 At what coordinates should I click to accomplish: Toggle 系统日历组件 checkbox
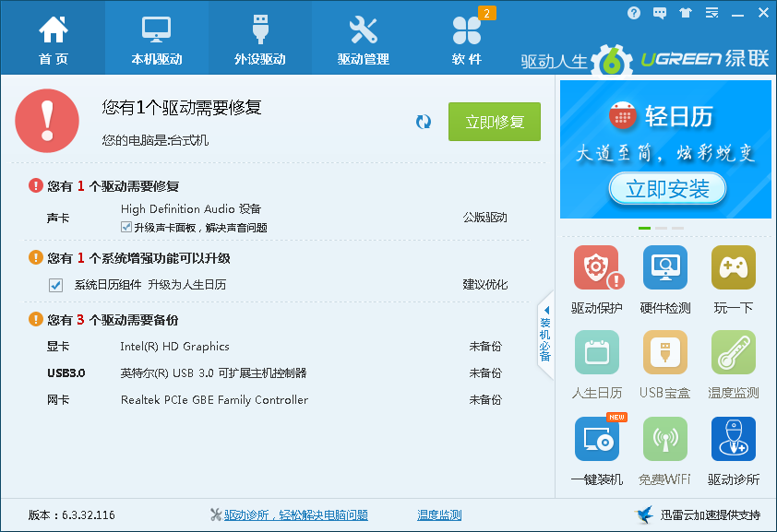point(55,285)
